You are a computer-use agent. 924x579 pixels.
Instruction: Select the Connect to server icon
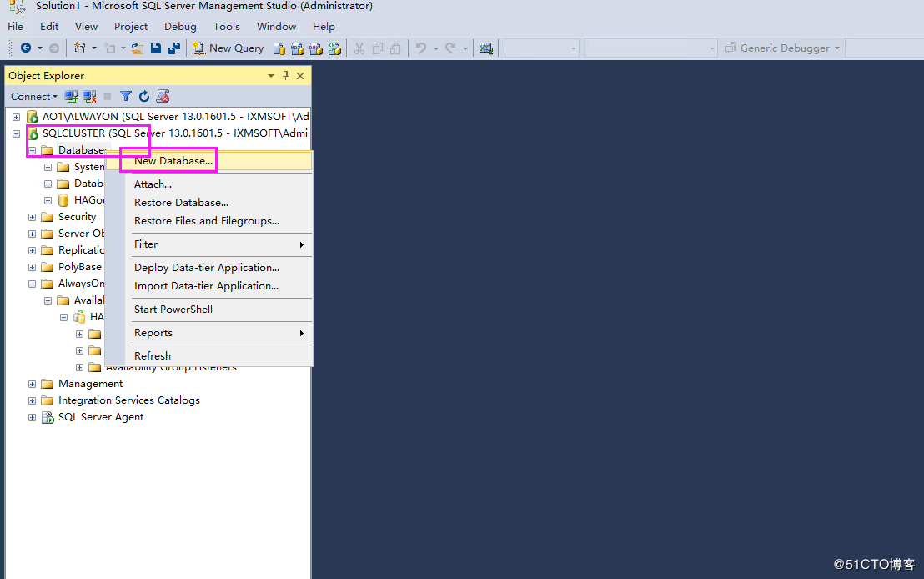71,96
